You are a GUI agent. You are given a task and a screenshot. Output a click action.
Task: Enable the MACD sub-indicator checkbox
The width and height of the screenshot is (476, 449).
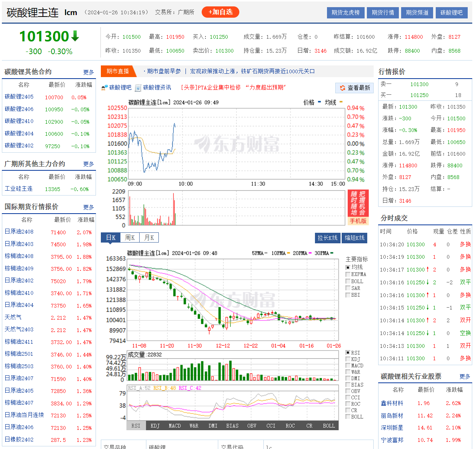coord(348,366)
